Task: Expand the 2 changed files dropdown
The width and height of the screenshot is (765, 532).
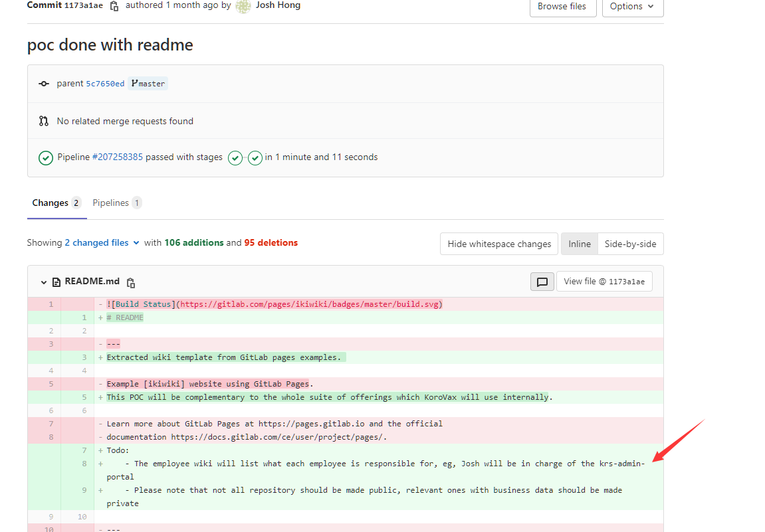Action: click(x=102, y=243)
